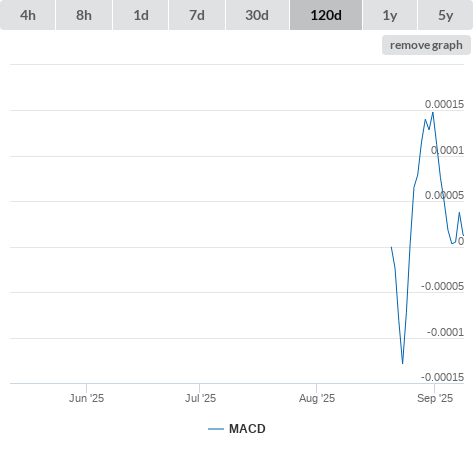Viewport: 474px width, 455px height.
Task: Switch to the 4h time range
Action: click(x=27, y=15)
